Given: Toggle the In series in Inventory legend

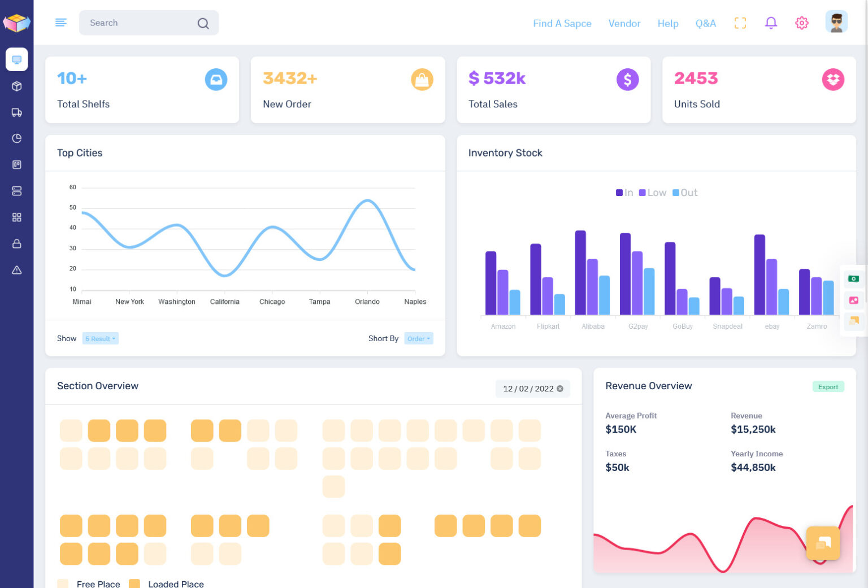Looking at the screenshot, I should (x=624, y=193).
